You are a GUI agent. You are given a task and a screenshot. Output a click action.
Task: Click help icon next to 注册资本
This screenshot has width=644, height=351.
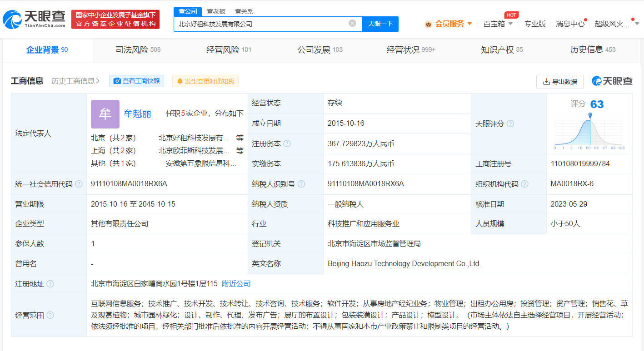click(x=287, y=144)
